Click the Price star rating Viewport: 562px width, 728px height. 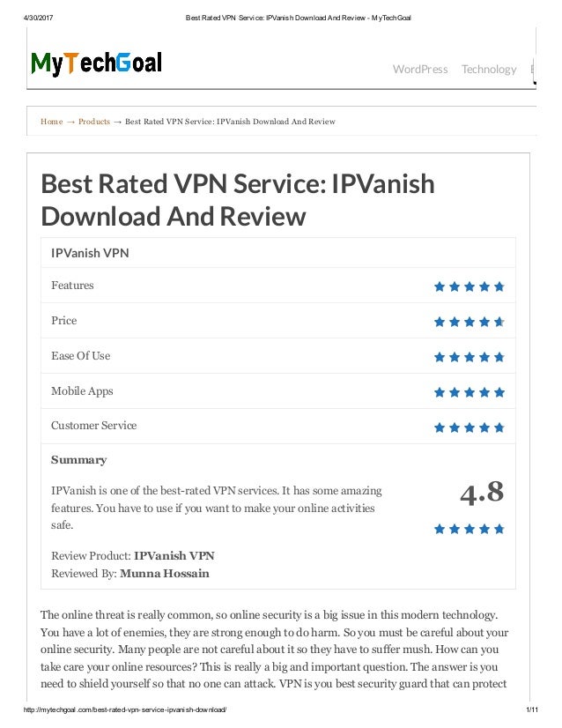[x=470, y=322]
